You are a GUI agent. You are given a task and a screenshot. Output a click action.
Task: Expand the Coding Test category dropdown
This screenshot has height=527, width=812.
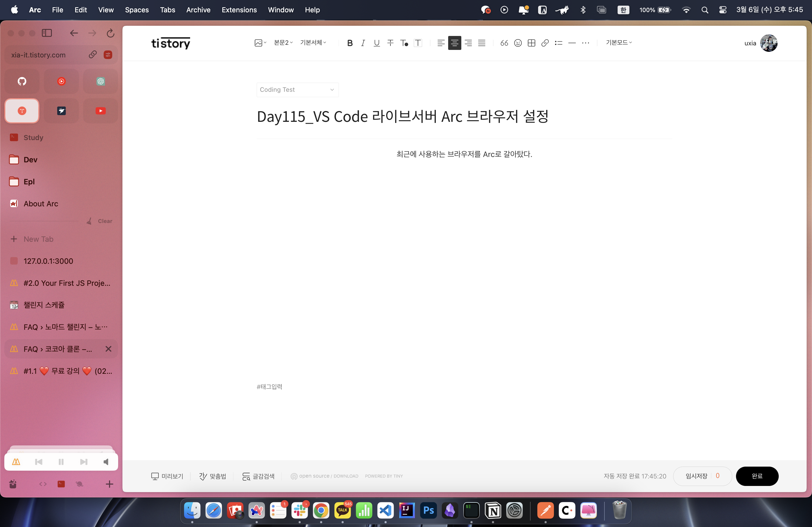coord(297,90)
